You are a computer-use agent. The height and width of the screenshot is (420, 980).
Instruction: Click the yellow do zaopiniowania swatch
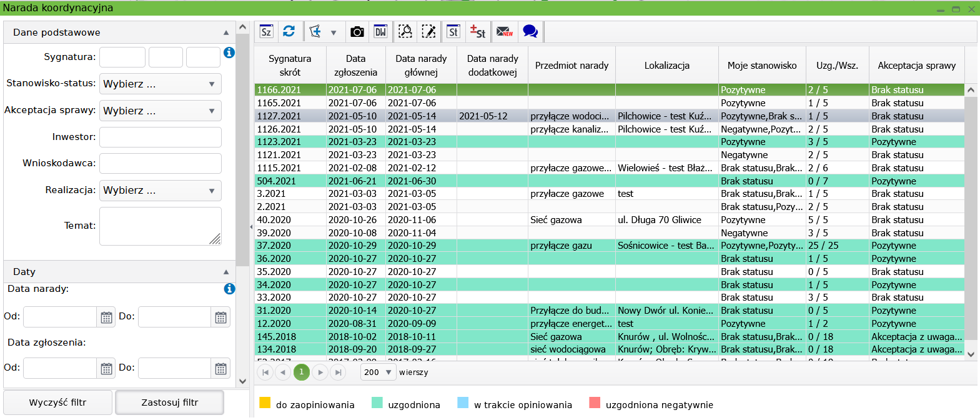click(x=265, y=402)
